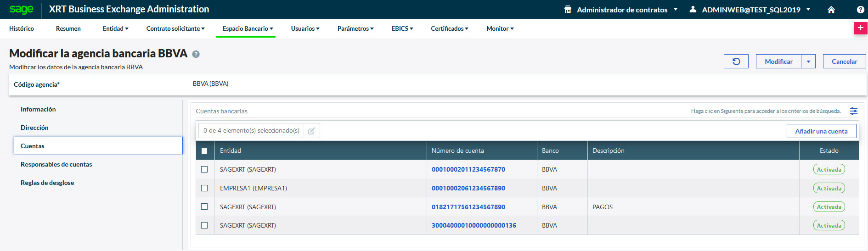This screenshot has height=251, width=868.
Task: Open the Administrador de contratos dropdown
Action: tap(621, 10)
